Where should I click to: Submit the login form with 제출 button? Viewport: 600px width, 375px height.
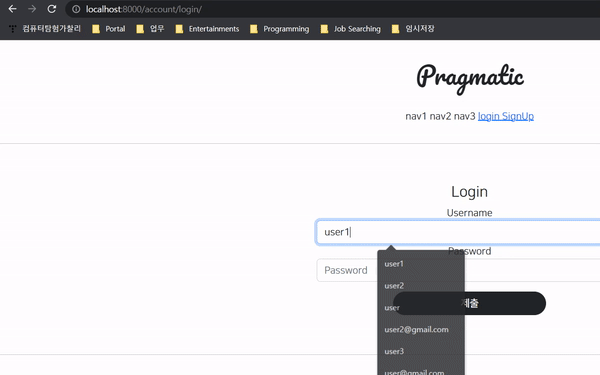(x=470, y=303)
